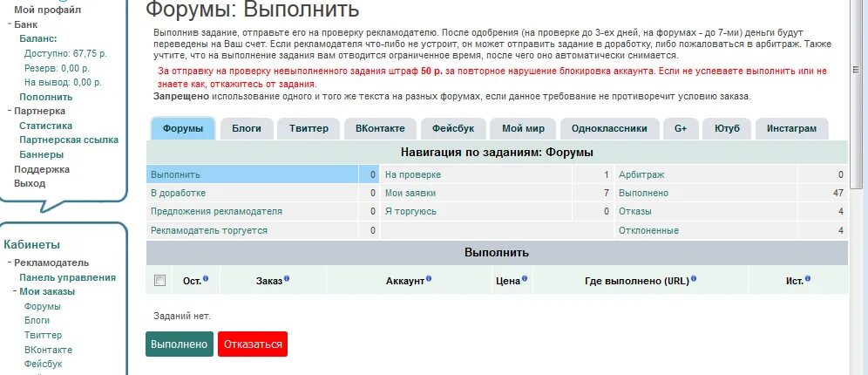Open the Выполнено navigation link with 47
This screenshot has height=375, width=868.
[x=643, y=194]
